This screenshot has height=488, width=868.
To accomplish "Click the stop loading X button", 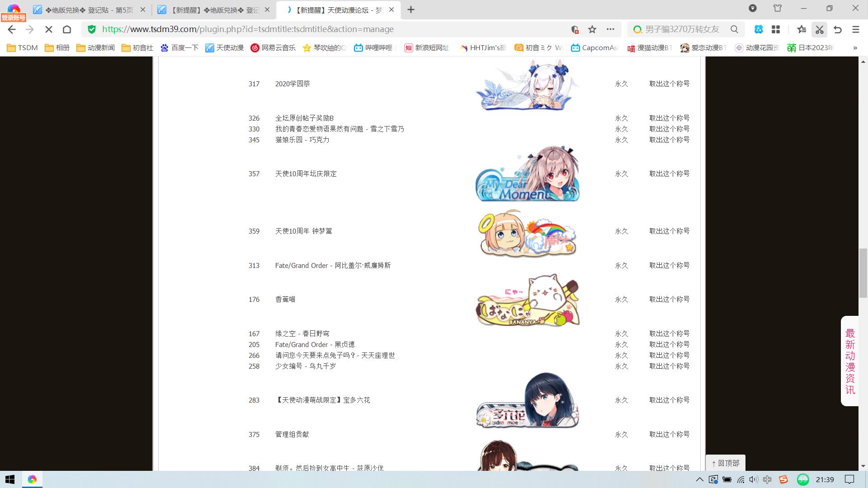I will 49,29.
